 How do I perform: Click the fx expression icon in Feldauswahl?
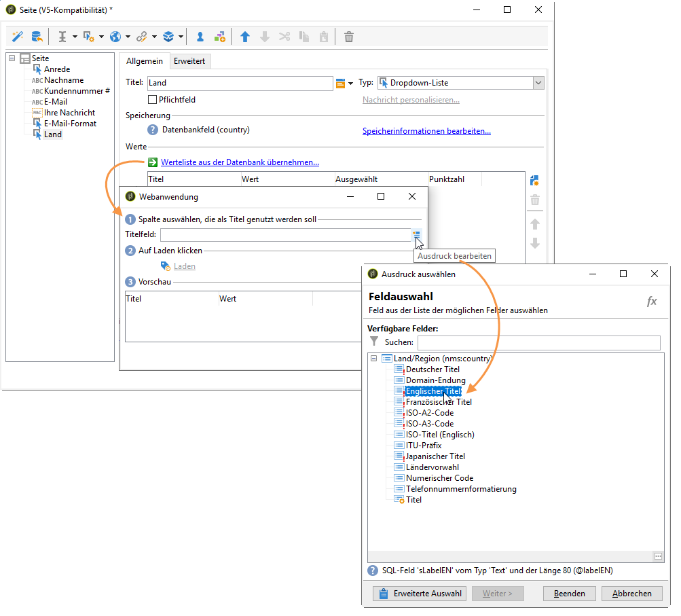652,302
